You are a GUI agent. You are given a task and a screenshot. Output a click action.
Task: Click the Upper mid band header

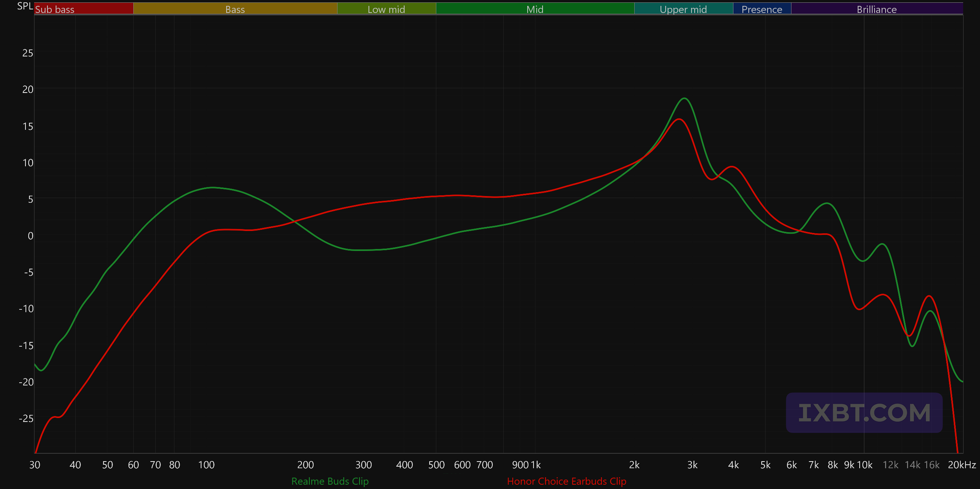click(x=683, y=9)
